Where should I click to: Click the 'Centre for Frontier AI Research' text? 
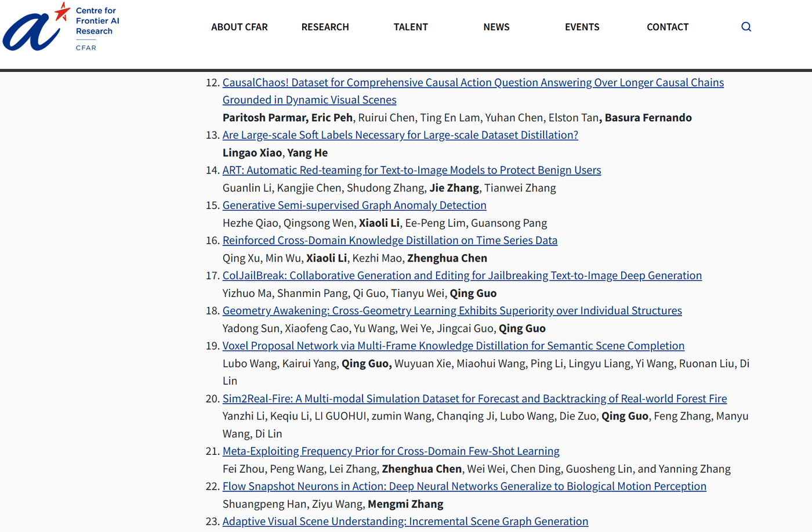pyautogui.click(x=97, y=21)
